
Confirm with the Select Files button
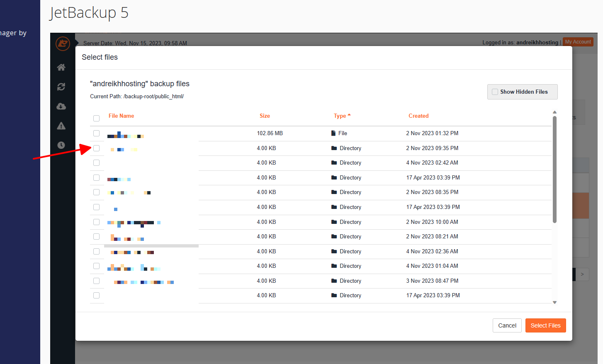click(545, 325)
